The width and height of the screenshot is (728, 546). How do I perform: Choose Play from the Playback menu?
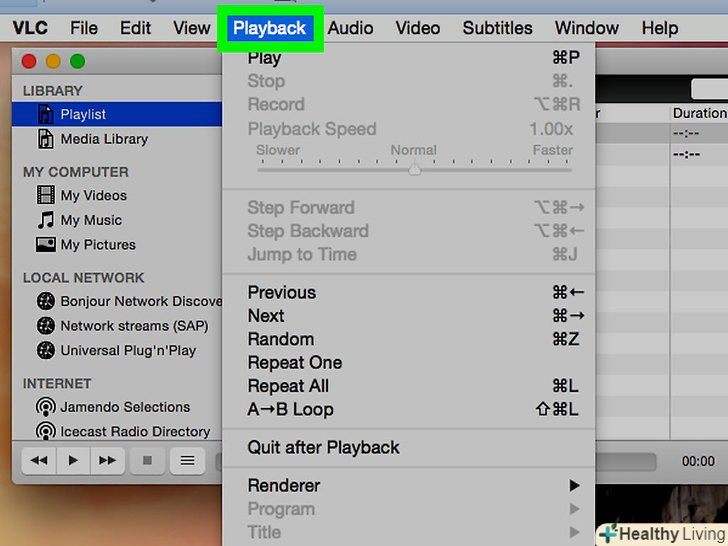tap(409, 58)
